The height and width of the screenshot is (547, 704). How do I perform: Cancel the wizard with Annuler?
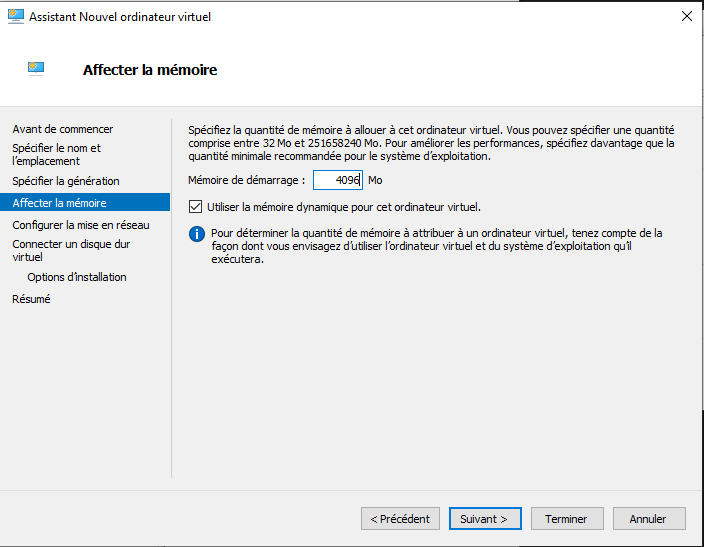click(x=649, y=519)
